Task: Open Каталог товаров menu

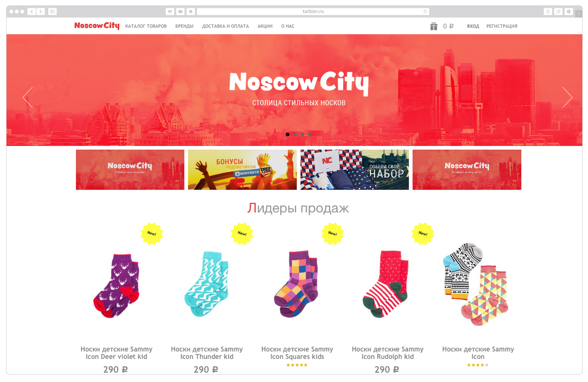Action: pos(146,26)
